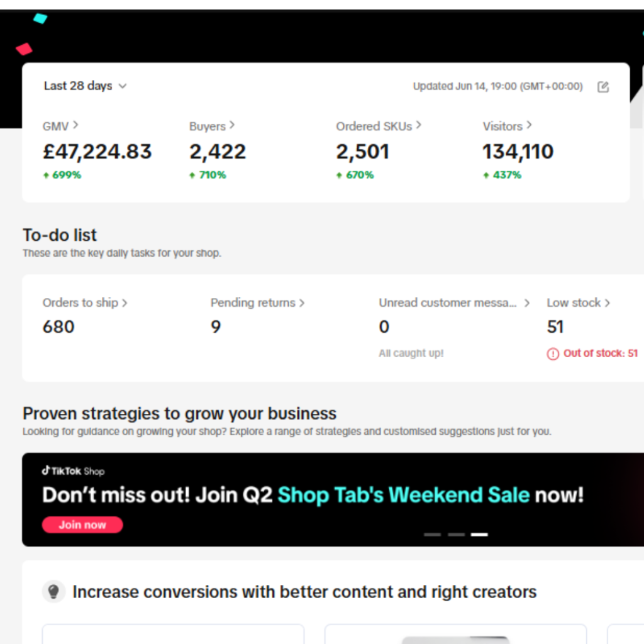Open Unread customer messages
This screenshot has width=644, height=644.
click(x=454, y=303)
